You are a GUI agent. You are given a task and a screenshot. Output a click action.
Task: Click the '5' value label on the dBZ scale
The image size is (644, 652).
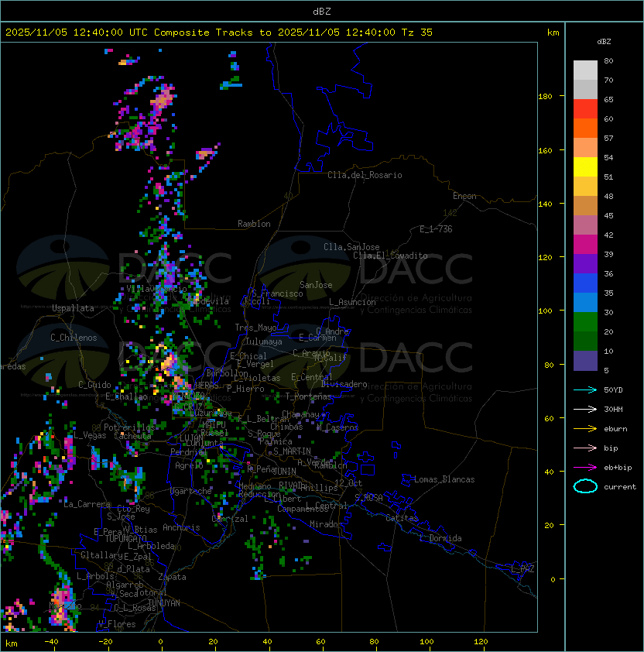[x=606, y=370]
